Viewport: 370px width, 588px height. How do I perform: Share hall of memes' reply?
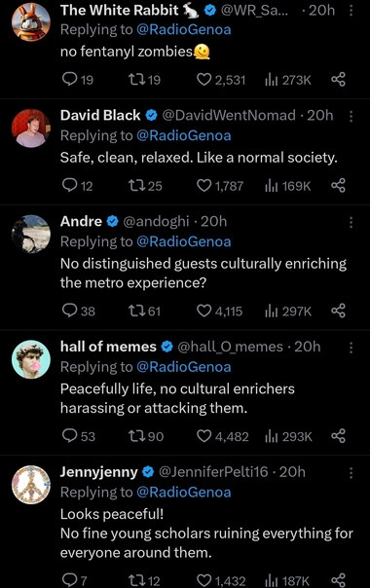point(338,436)
